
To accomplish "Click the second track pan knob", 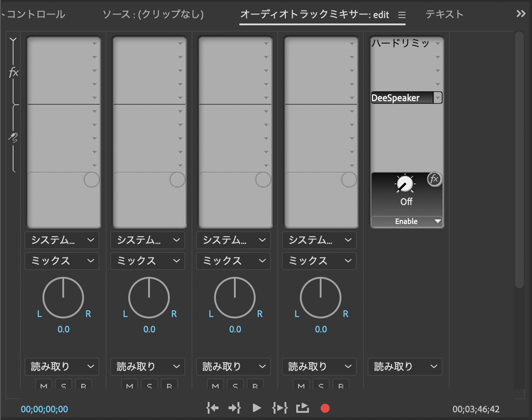I will click(x=149, y=298).
